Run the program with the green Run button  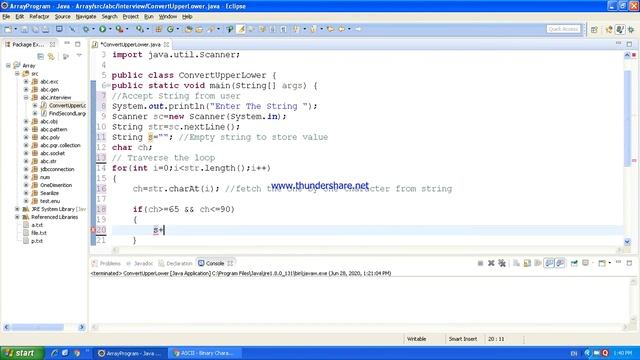point(102,29)
